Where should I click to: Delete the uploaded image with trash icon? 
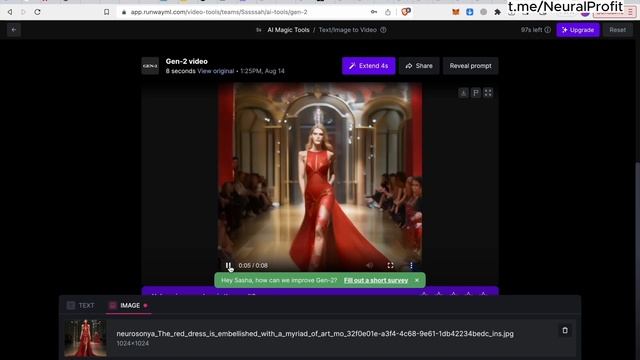tap(565, 330)
